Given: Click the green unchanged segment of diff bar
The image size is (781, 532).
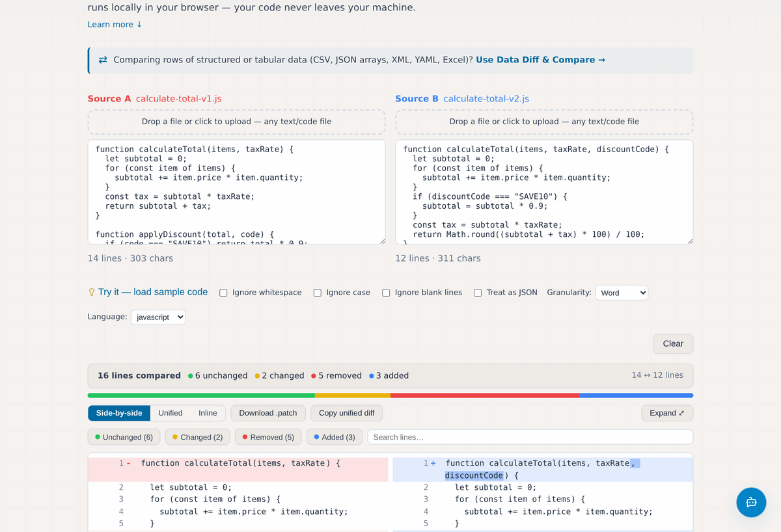Looking at the screenshot, I should click(201, 395).
